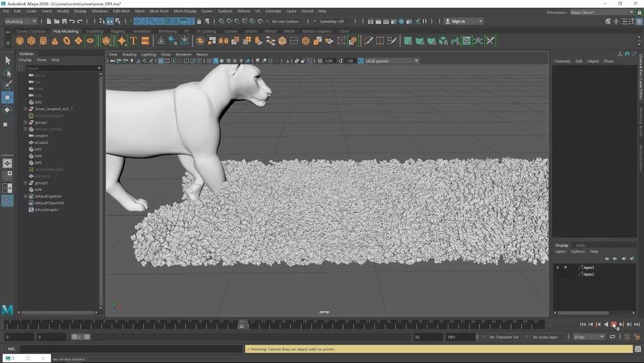The image size is (644, 363).
Task: Jump to the start of playback range
Action: (x=583, y=324)
